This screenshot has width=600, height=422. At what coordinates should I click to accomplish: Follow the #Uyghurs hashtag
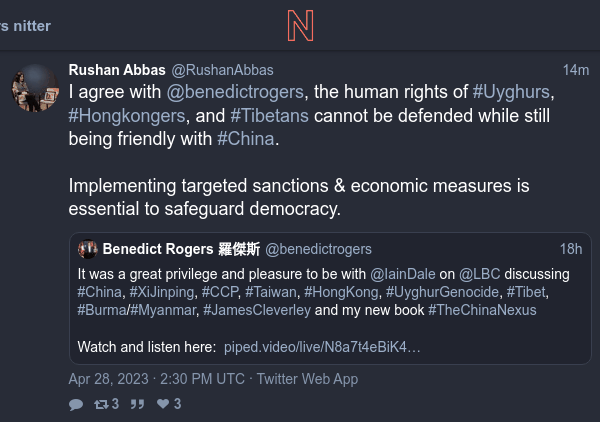[512, 92]
